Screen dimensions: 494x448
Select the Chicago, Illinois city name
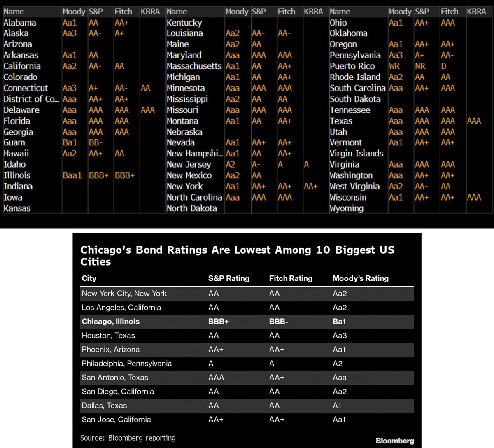pyautogui.click(x=111, y=322)
